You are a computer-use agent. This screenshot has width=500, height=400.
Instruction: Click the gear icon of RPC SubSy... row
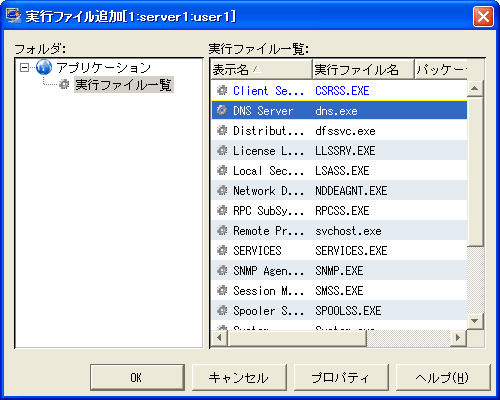click(x=222, y=210)
